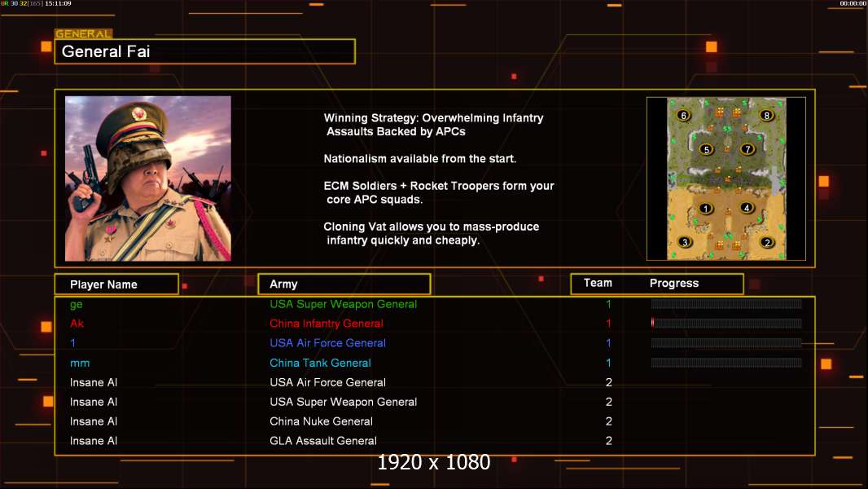Screen dimensions: 868x489
Task: Click the Player Name column header
Action: [116, 284]
